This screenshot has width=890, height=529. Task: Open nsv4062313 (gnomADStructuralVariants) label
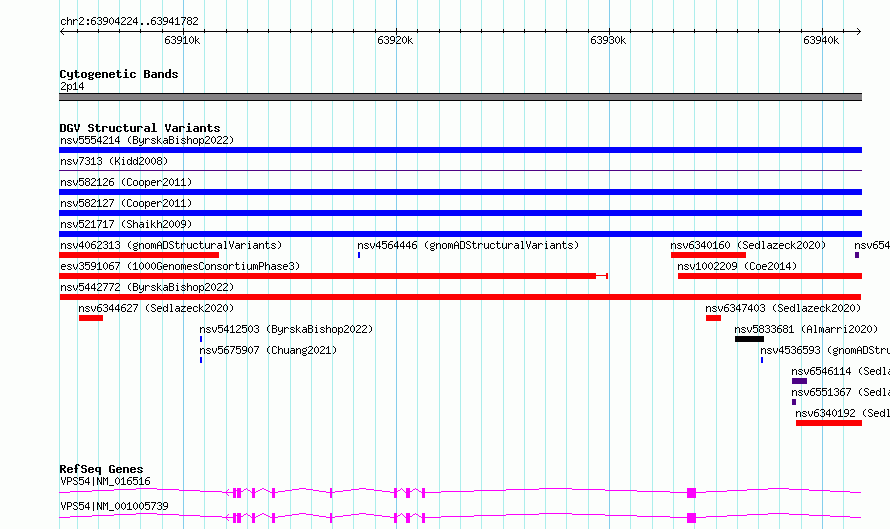[171, 245]
